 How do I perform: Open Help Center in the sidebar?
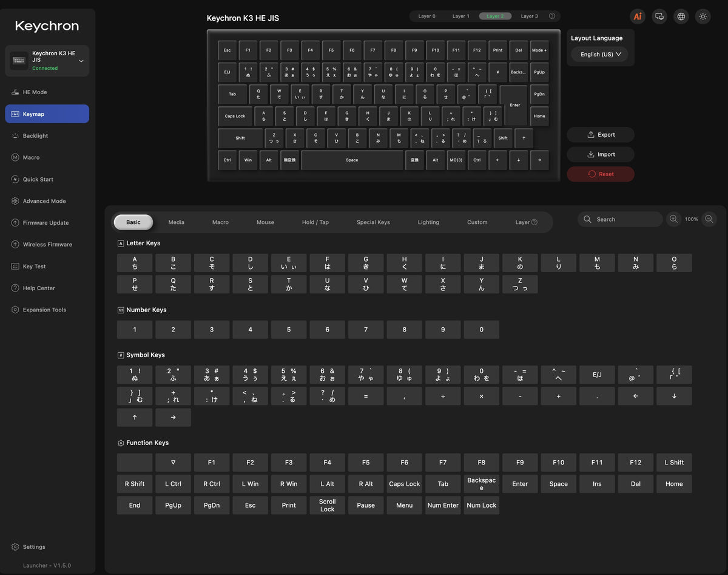pos(47,288)
